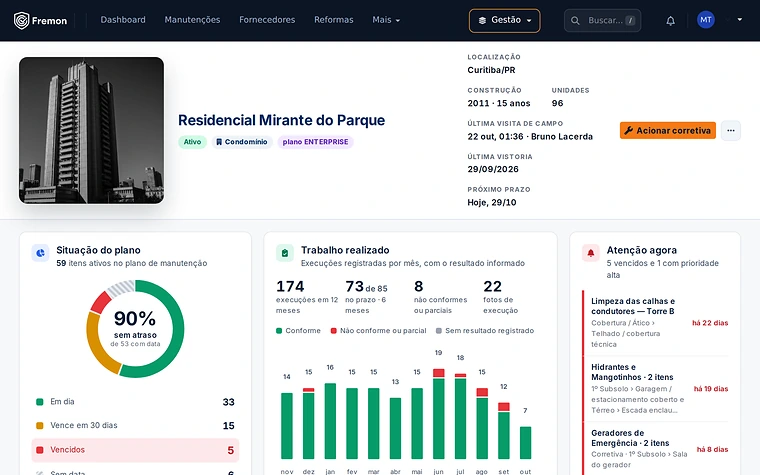This screenshot has height=475, width=760.
Task: Click the plano ENTERPRISE badge
Action: click(x=315, y=142)
